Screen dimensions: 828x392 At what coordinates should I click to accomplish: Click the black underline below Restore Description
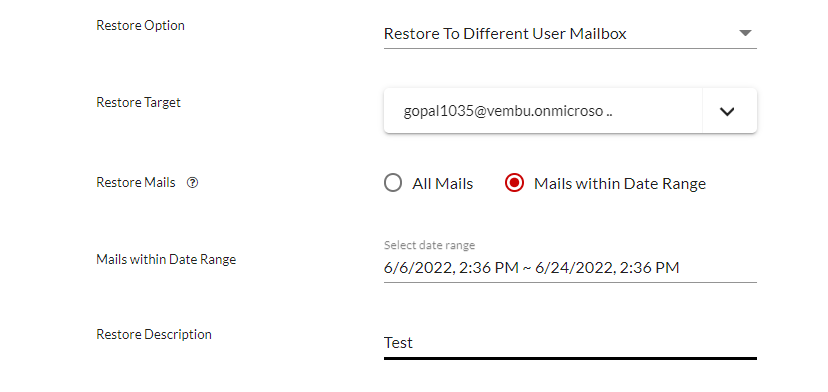[x=570, y=358]
